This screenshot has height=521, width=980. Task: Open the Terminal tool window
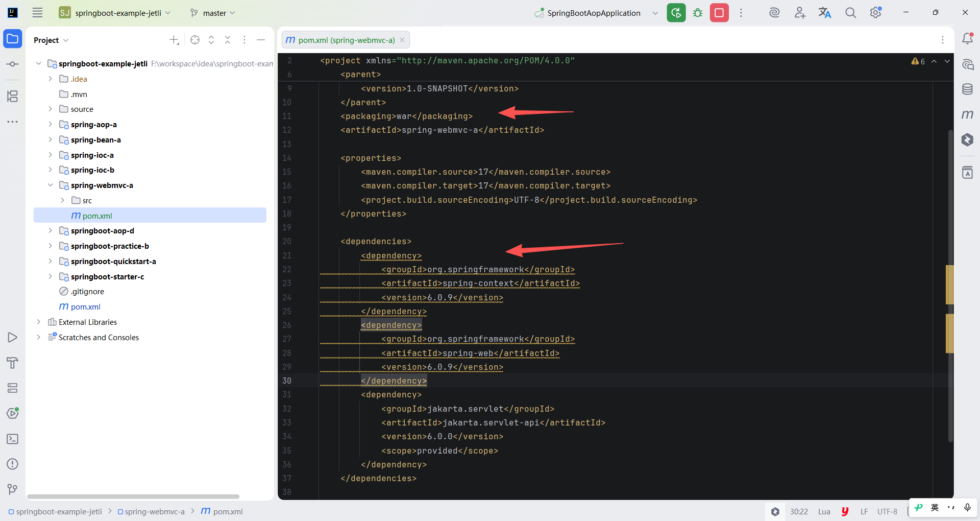point(13,439)
